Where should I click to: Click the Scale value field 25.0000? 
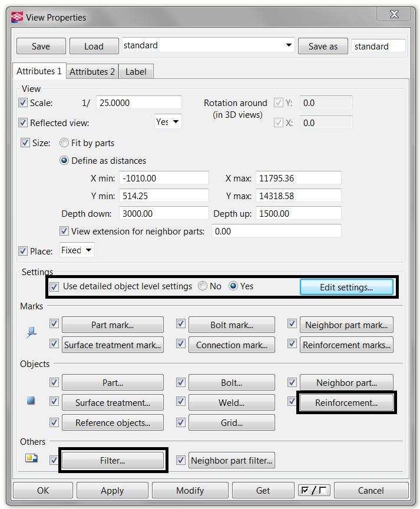pos(139,103)
